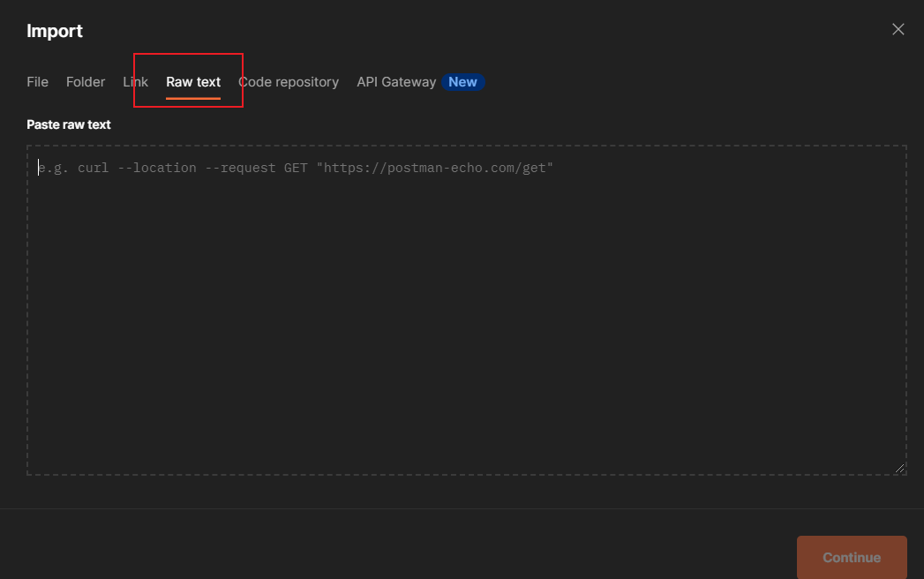This screenshot has width=924, height=579.
Task: Close the Import dialog
Action: tap(898, 29)
